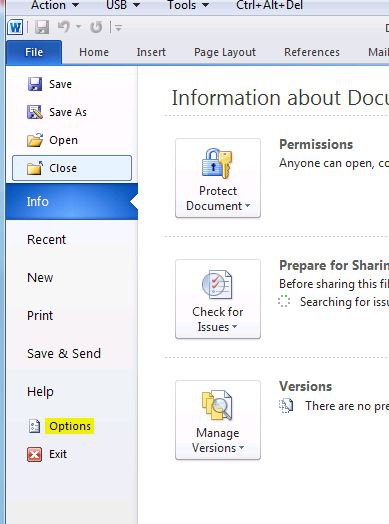This screenshot has width=389, height=524.
Task: Open Word Options from highlighted label
Action: point(70,426)
